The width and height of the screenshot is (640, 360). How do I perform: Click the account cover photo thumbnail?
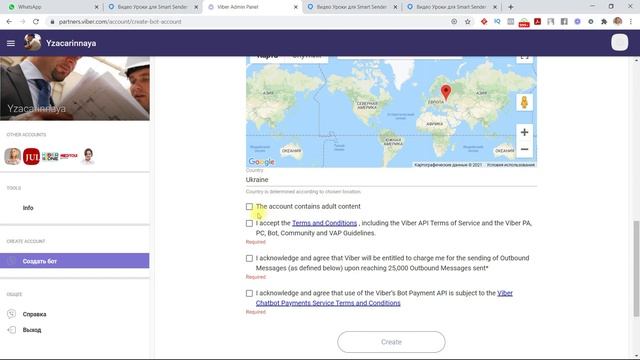point(75,88)
